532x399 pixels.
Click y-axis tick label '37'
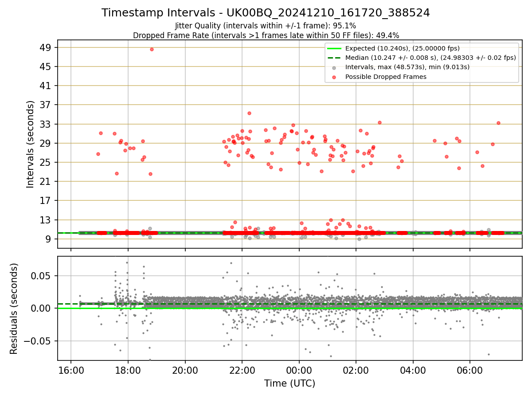(x=46, y=105)
